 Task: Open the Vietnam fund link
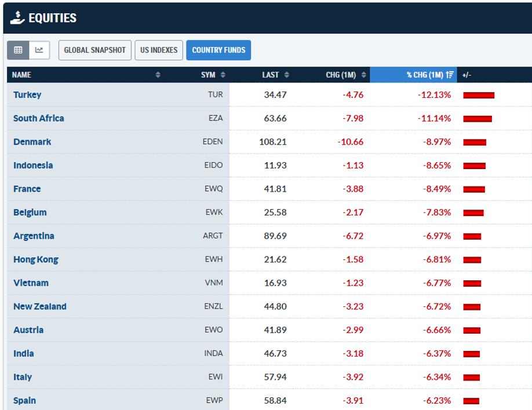tap(31, 283)
